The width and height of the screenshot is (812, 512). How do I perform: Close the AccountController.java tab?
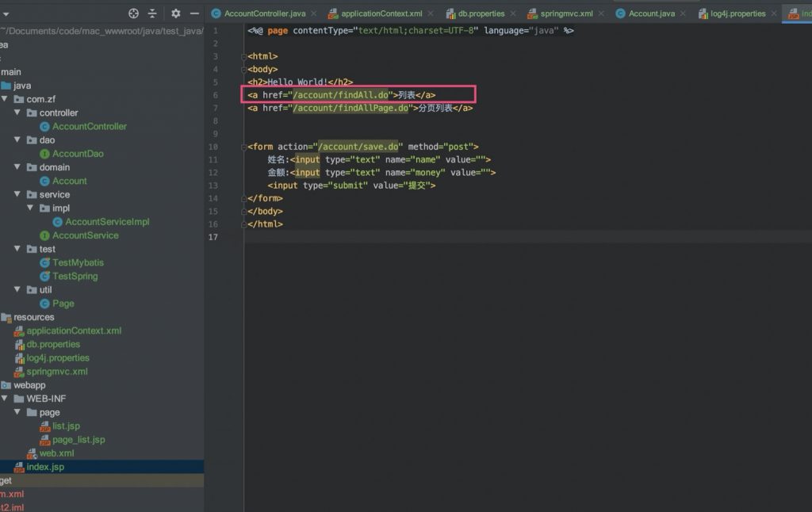[313, 13]
